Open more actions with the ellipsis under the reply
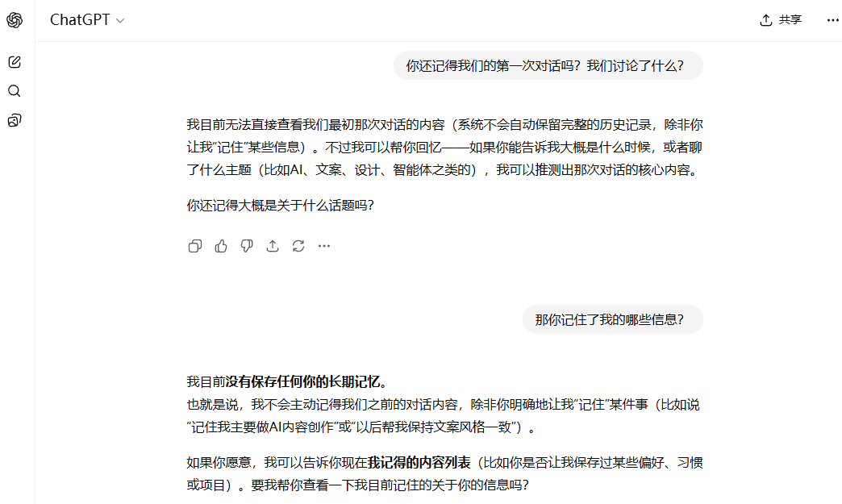Image resolution: width=842 pixels, height=504 pixels. click(324, 246)
